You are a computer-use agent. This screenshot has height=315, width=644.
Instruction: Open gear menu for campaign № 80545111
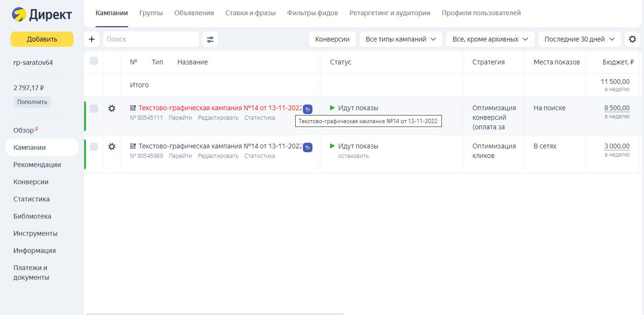click(112, 108)
